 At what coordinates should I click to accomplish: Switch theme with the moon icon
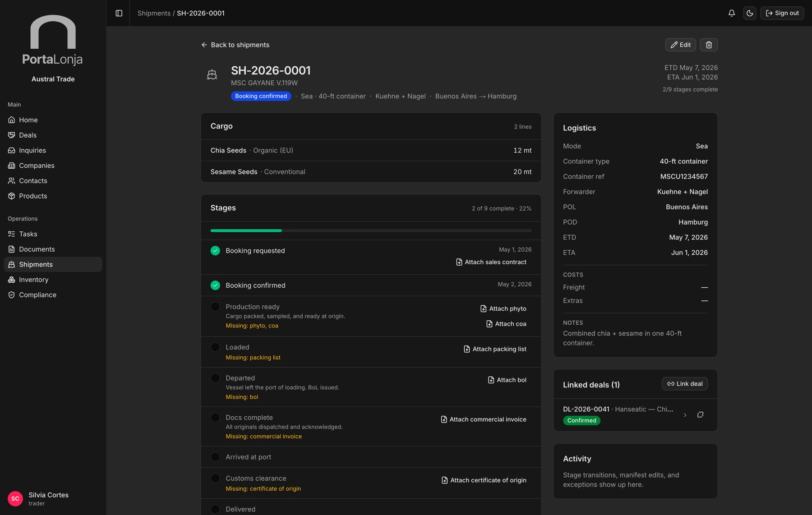pos(750,13)
